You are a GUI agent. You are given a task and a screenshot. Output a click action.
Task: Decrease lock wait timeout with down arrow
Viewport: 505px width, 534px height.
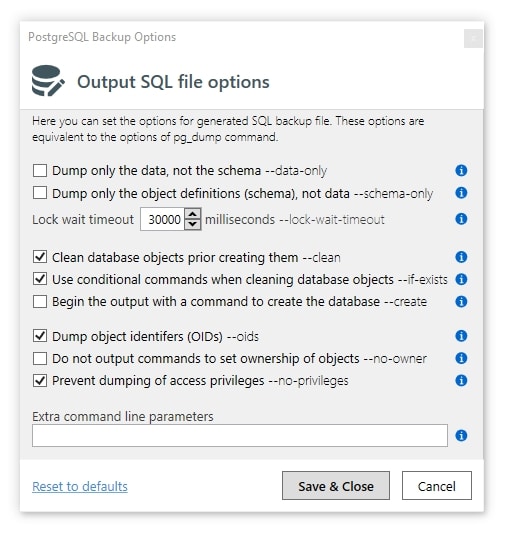pyautogui.click(x=193, y=224)
